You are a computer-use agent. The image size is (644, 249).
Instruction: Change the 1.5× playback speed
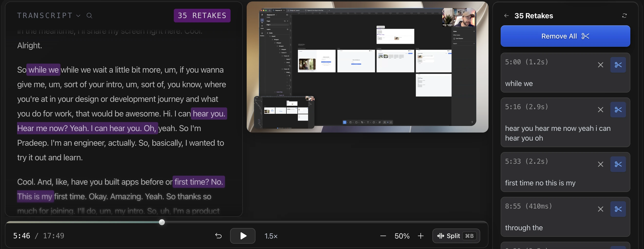coord(271,236)
